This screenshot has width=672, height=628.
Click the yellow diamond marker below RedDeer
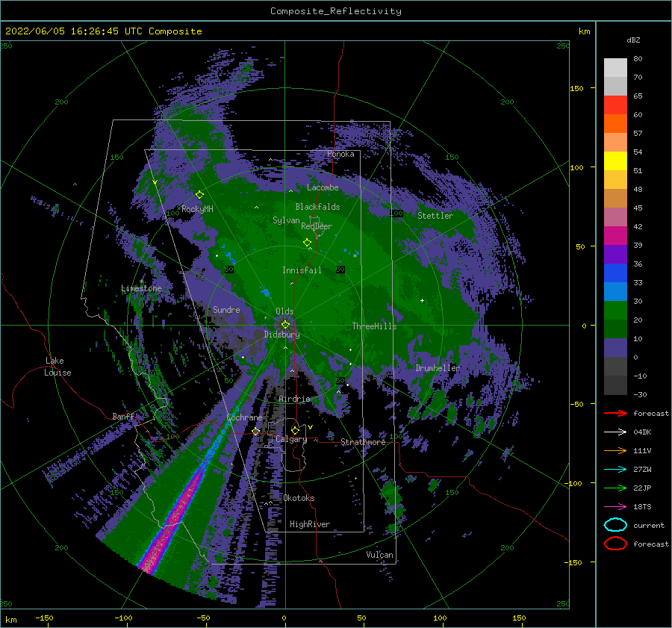[308, 243]
